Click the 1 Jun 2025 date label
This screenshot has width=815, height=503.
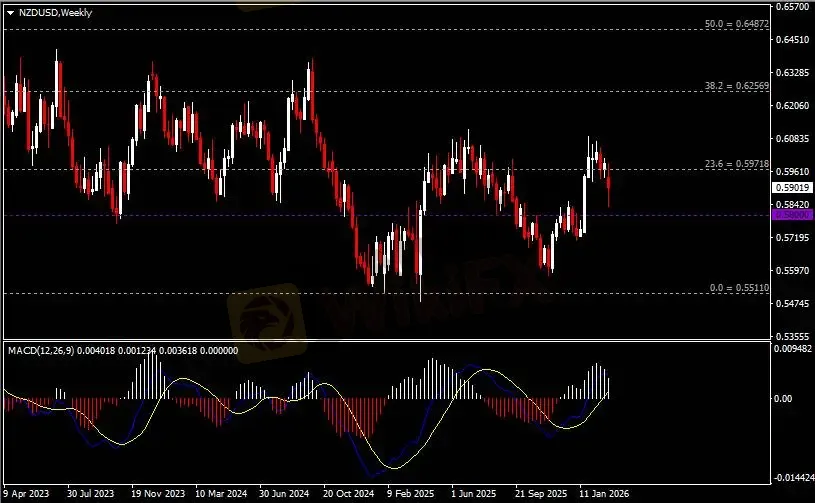(x=474, y=493)
